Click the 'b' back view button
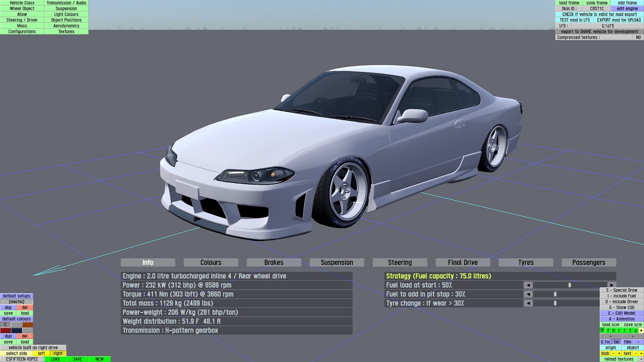The image size is (644, 362). click(613, 330)
